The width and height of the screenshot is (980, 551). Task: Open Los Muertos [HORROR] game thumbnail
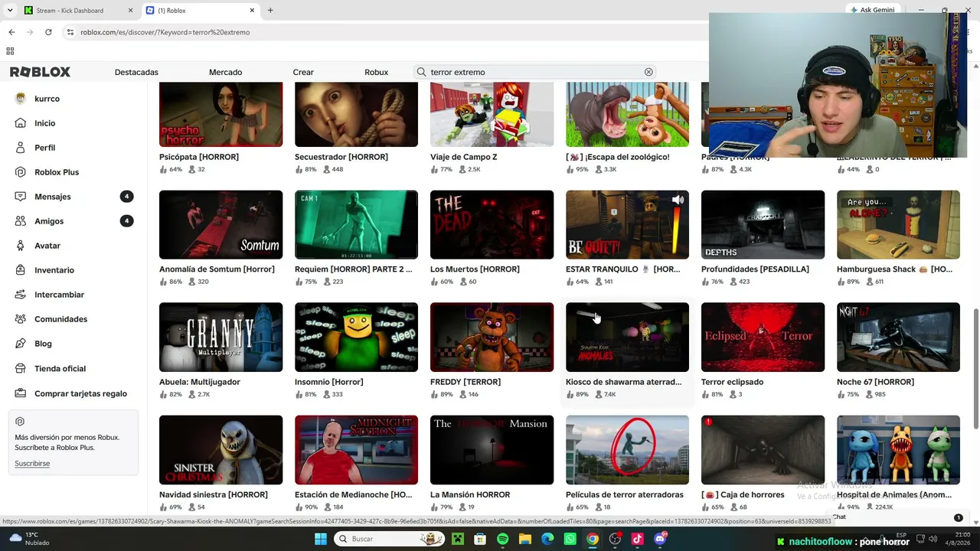(x=492, y=224)
